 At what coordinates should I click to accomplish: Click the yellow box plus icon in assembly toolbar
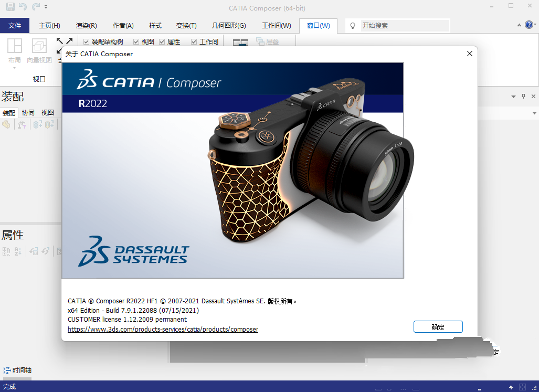click(49, 124)
